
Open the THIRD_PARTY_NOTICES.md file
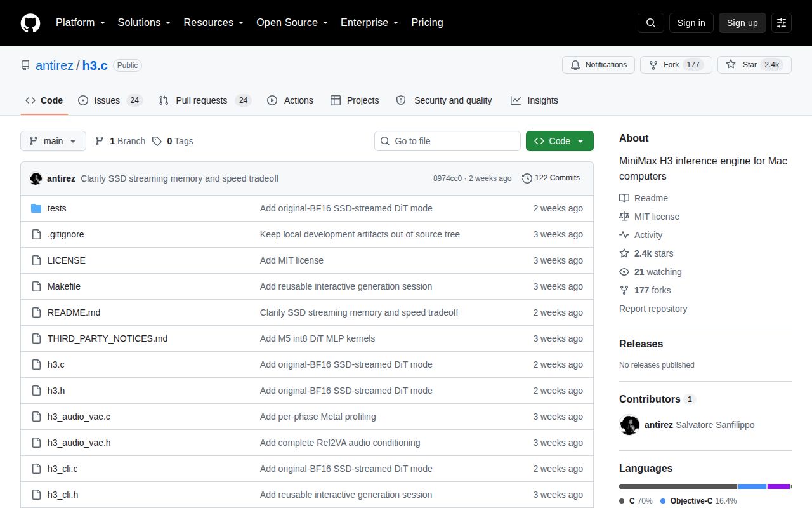[107, 338]
